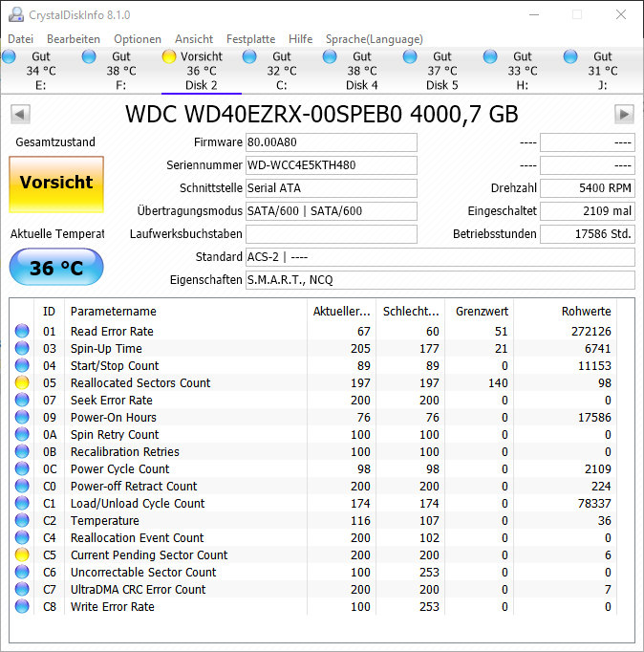Open the Hilfe menu
The image size is (644, 652).
point(300,39)
